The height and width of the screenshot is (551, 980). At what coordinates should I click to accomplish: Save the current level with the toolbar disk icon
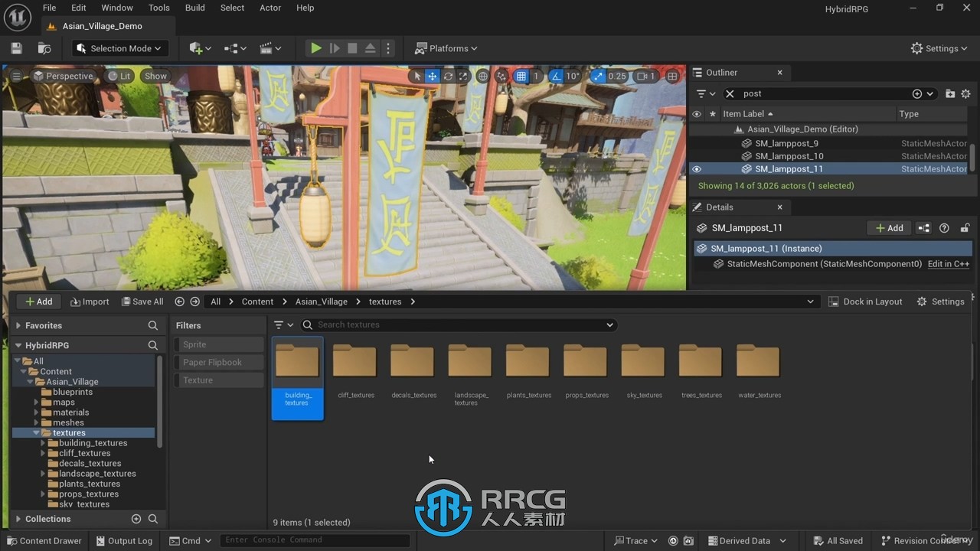16,48
